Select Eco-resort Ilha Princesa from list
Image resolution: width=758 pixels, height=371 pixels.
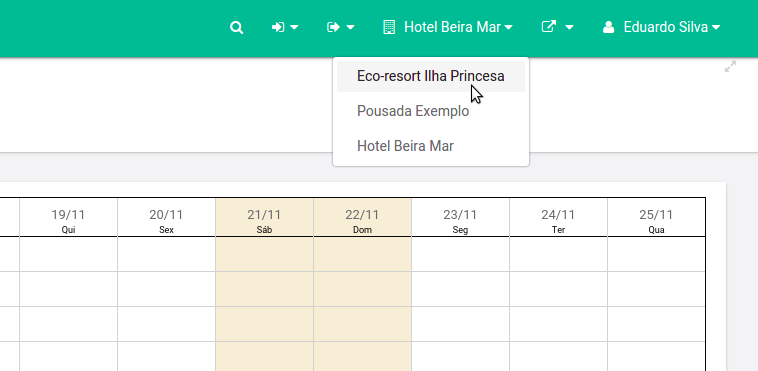click(x=431, y=76)
